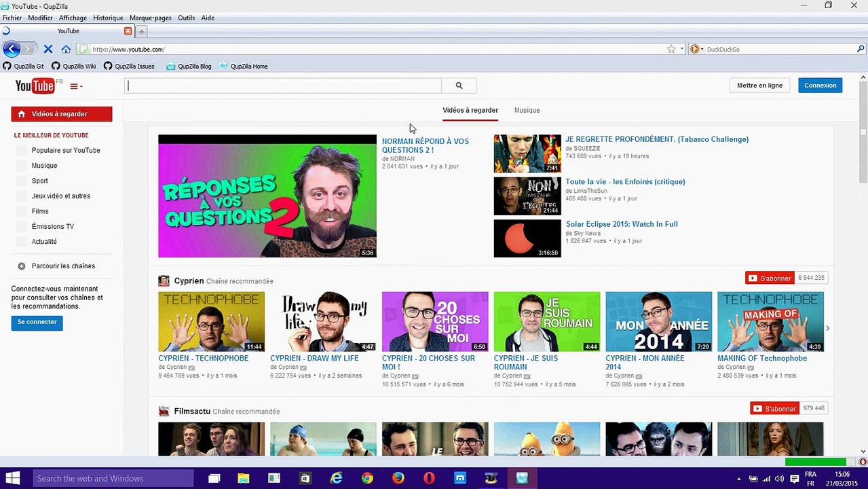Image resolution: width=868 pixels, height=489 pixels.
Task: Open QupZilla Home bookmark
Action: click(243, 66)
